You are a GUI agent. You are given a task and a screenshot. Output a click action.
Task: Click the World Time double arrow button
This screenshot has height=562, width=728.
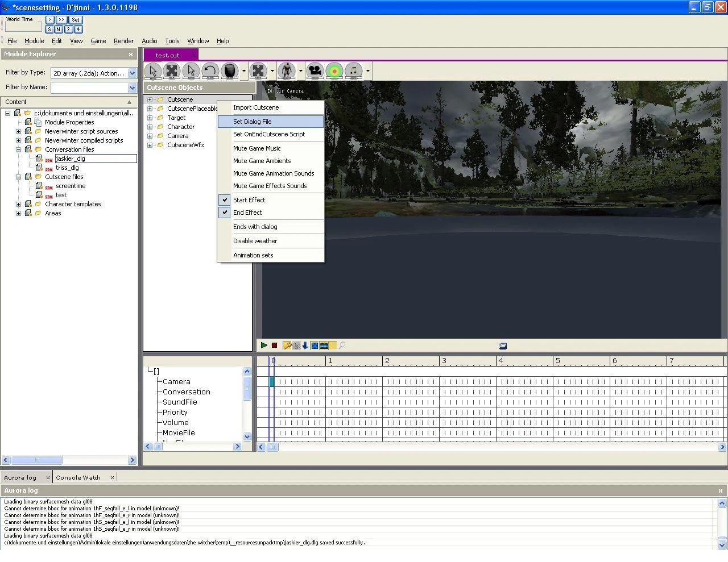click(x=61, y=20)
